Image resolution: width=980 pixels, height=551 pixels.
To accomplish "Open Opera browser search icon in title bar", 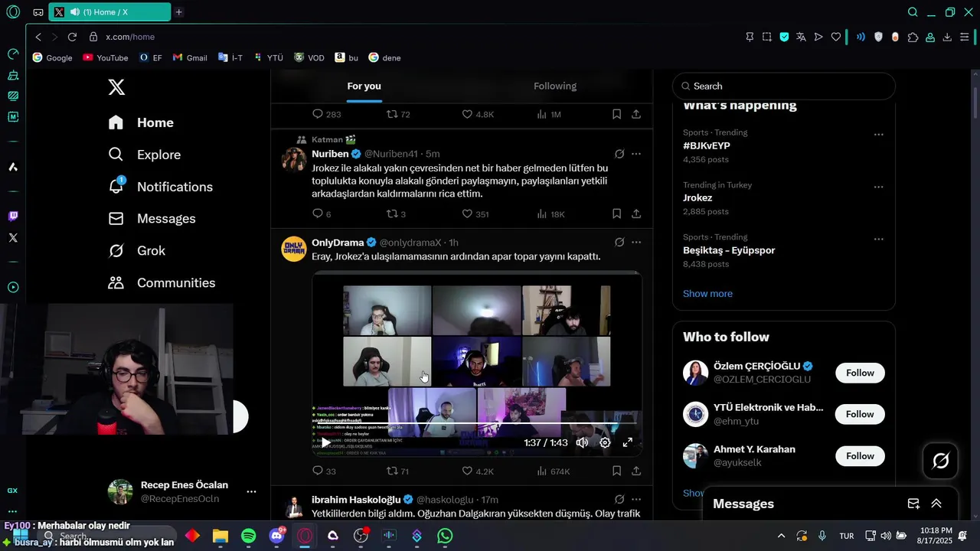I will pos(913,12).
